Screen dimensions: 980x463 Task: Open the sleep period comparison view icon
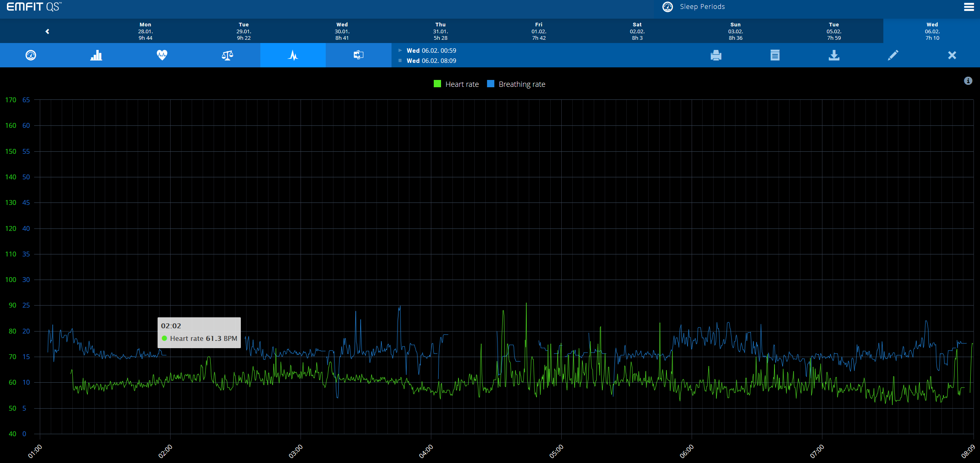tap(358, 55)
